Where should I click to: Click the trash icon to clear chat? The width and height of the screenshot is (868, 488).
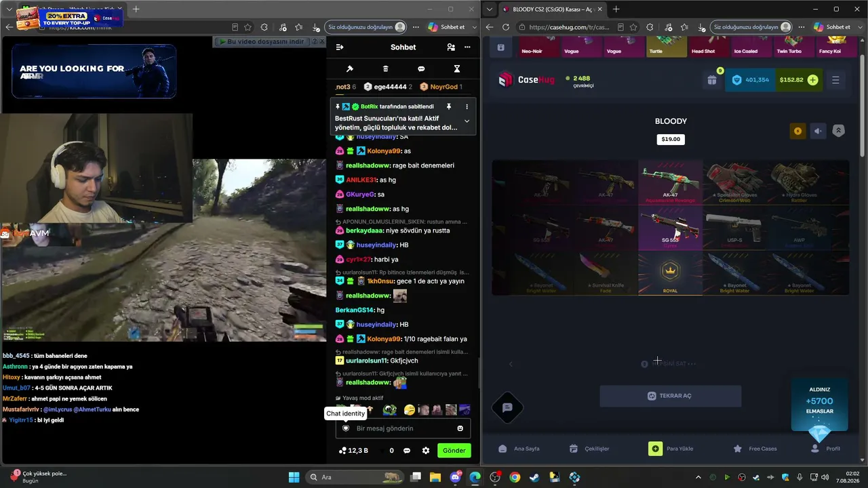[386, 68]
